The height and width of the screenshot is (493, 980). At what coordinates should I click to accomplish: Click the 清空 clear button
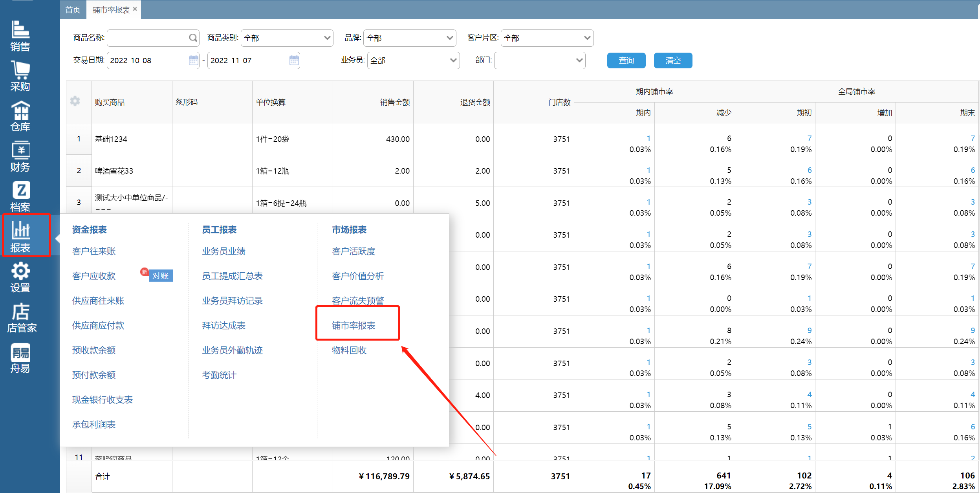673,60
